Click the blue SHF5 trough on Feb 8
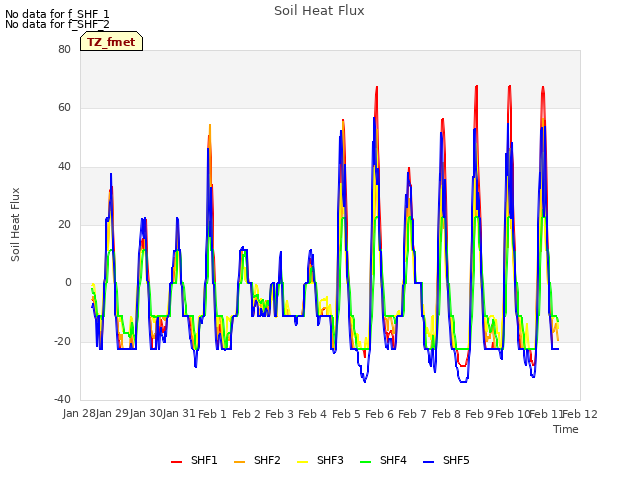The image size is (640, 480). 463,382
